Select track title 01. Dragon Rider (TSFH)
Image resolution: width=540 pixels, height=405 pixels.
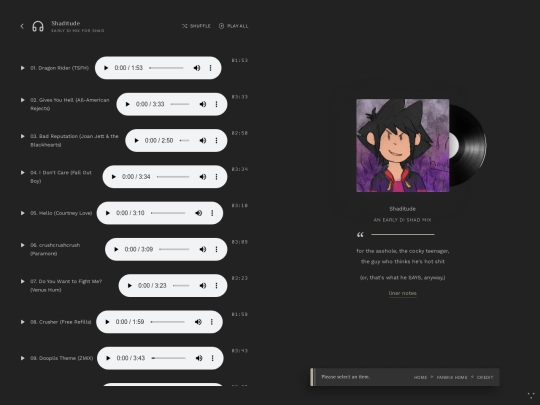(59, 68)
